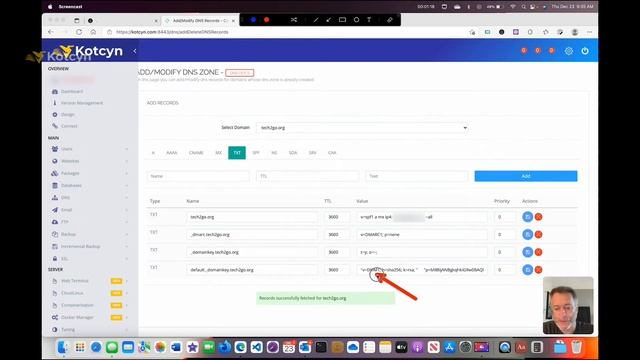Screen dimensions: 640x360
Task: Open settings gear in Kotcyn header
Action: [x=569, y=51]
